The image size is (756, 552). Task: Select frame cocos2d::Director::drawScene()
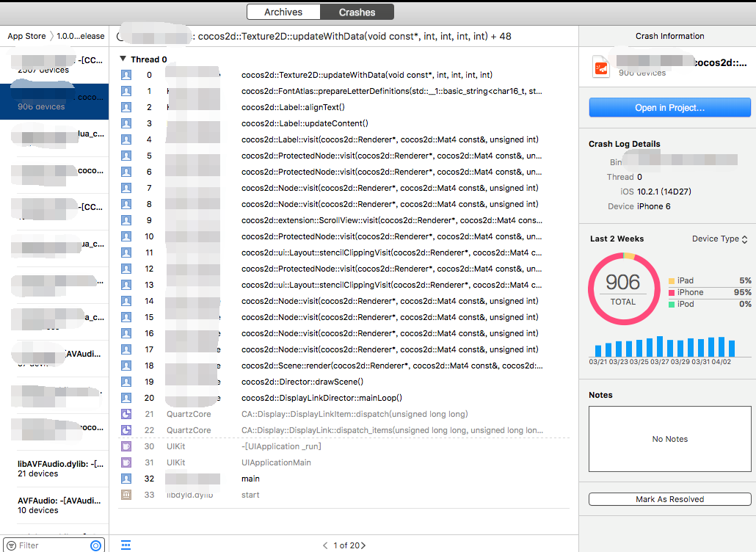point(302,382)
